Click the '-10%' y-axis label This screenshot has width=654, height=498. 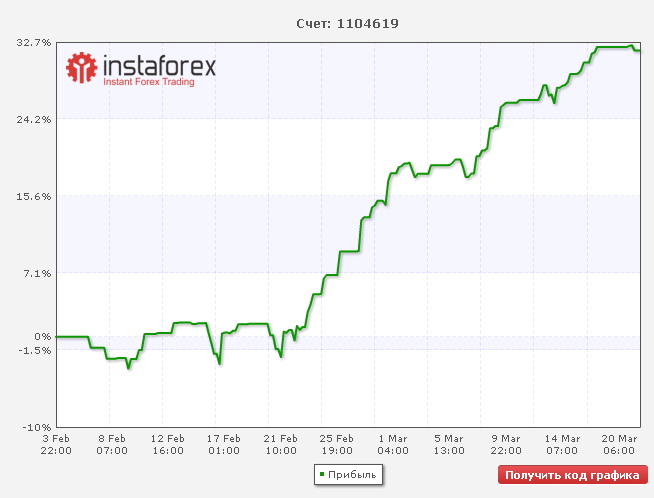[37, 427]
